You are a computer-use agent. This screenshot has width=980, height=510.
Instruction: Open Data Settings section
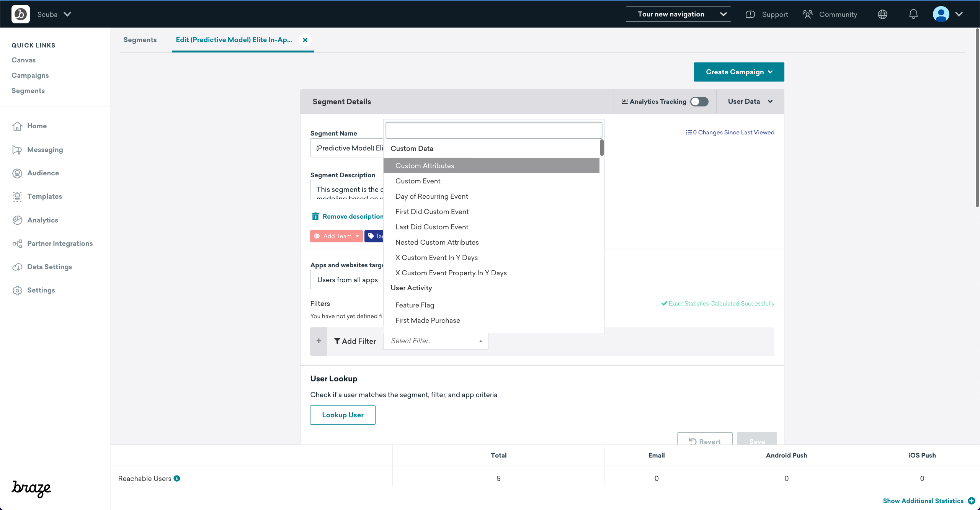click(x=49, y=266)
